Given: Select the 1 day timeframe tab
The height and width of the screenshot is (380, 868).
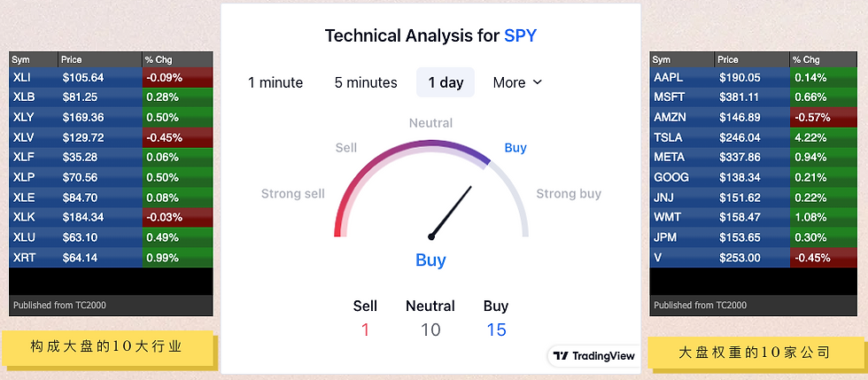Looking at the screenshot, I should tap(446, 82).
